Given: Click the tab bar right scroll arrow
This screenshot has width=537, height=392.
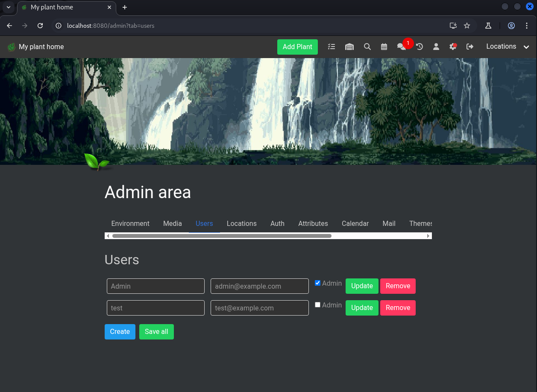Looking at the screenshot, I should pos(428,236).
